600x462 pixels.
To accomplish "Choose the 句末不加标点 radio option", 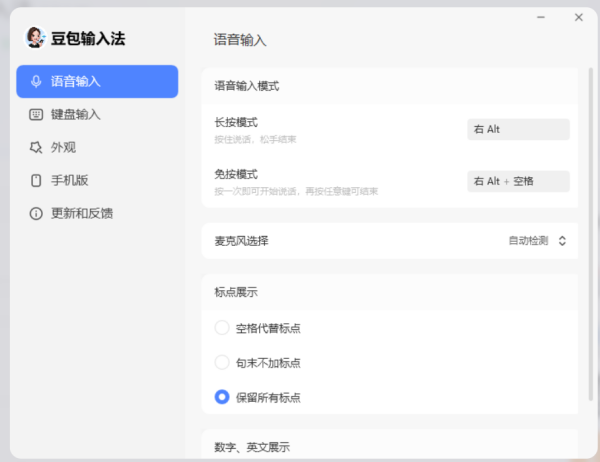I will [x=222, y=362].
